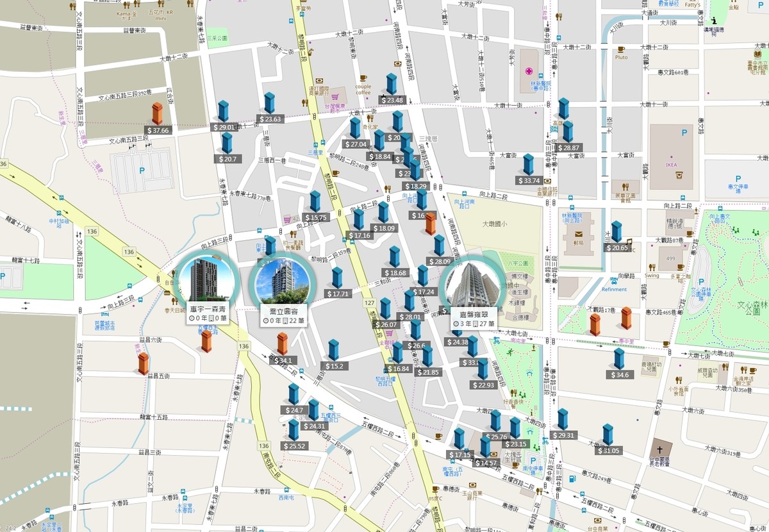Click the building marker labeled $31.05
This screenshot has height=532, width=769.
608,435
